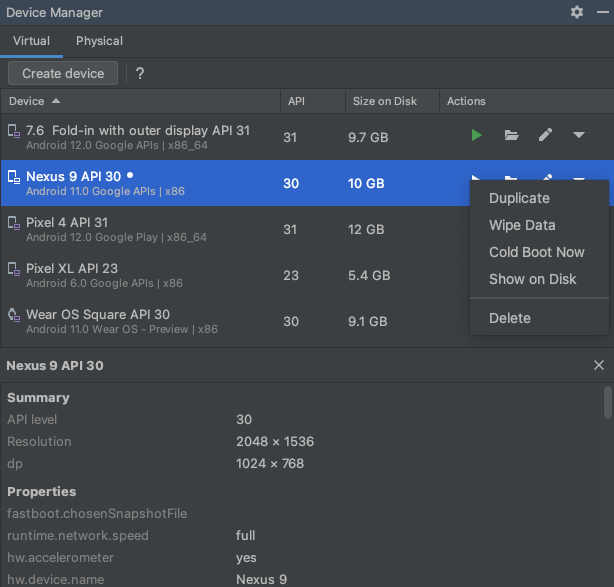This screenshot has height=587, width=614.
Task: Launch the 7.6 Fold-in emulator with play icon
Action: point(477,135)
